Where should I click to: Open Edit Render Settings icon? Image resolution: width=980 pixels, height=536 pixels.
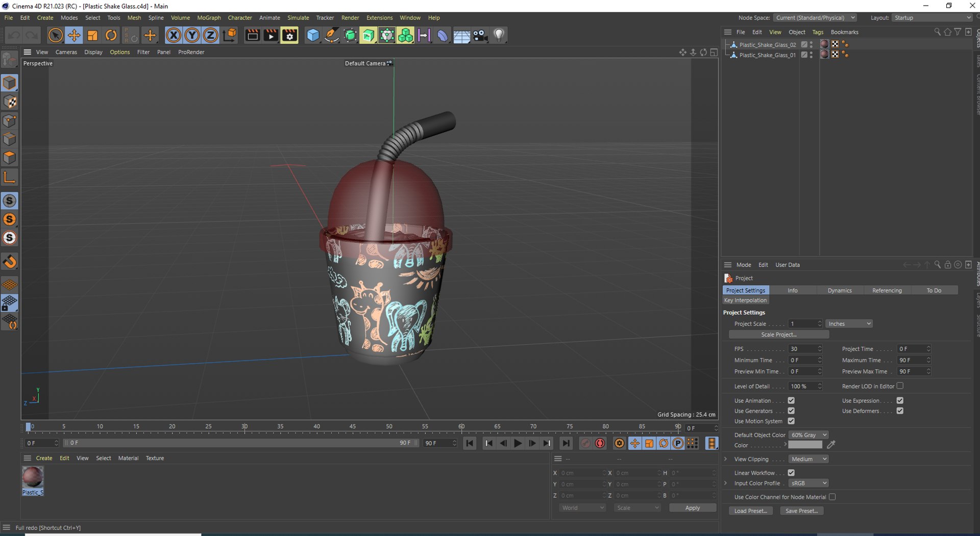(289, 35)
